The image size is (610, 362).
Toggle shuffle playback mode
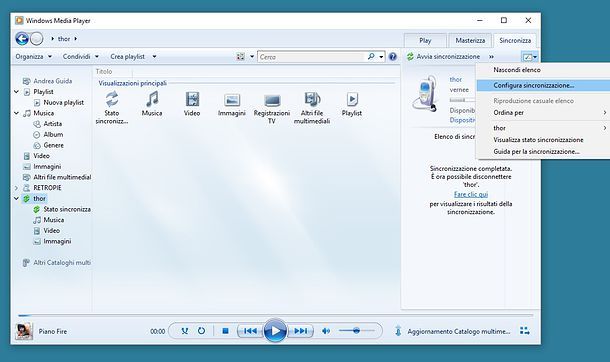pyautogui.click(x=185, y=331)
